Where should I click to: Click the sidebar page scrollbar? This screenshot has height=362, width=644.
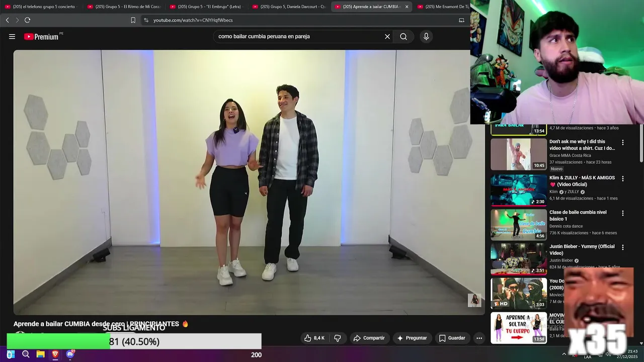[641, 143]
